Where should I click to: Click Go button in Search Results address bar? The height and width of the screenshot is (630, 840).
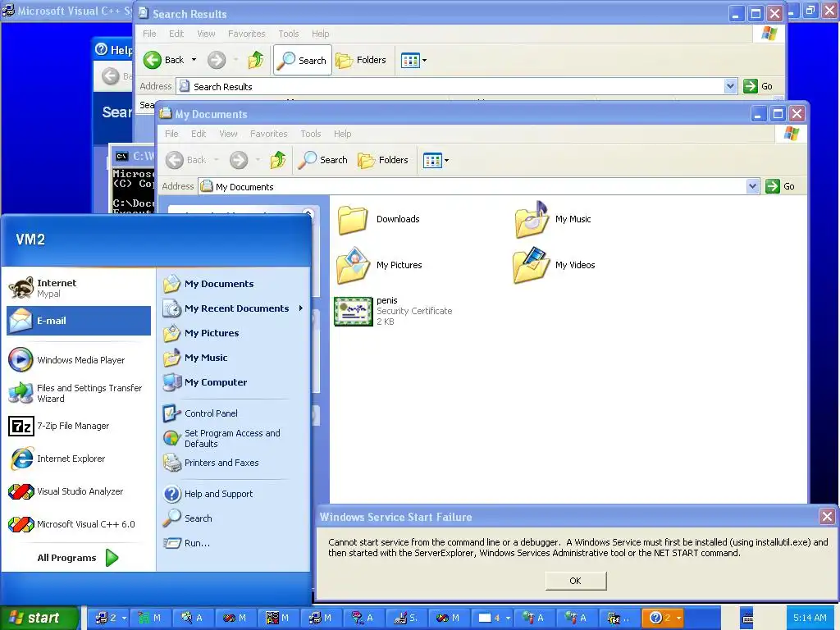(x=758, y=86)
